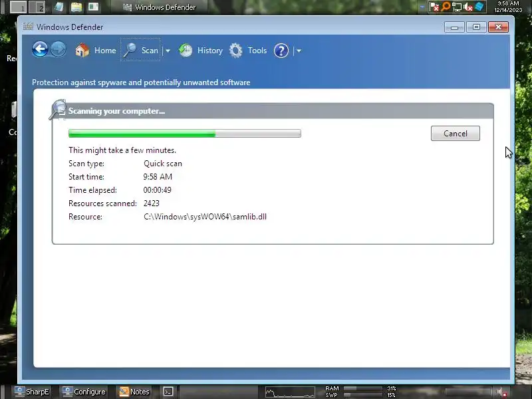This screenshot has height=399, width=532.
Task: Click the green scan progress bar
Action: point(185,134)
